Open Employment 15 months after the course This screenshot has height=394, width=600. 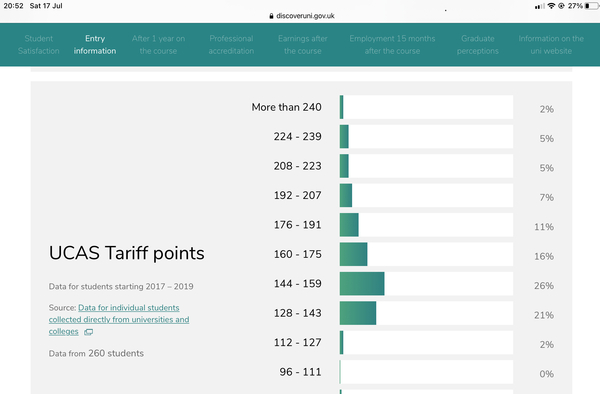(392, 45)
